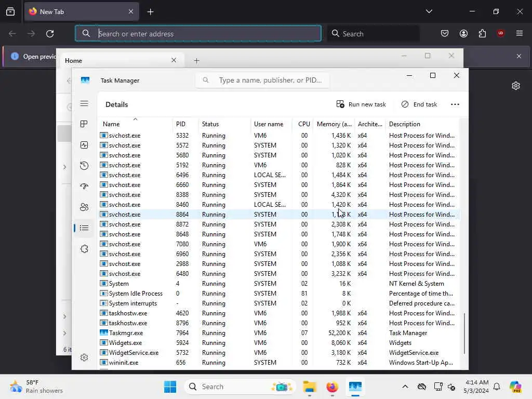The image size is (532, 399).
Task: Sort by Status column header
Action: click(224, 124)
